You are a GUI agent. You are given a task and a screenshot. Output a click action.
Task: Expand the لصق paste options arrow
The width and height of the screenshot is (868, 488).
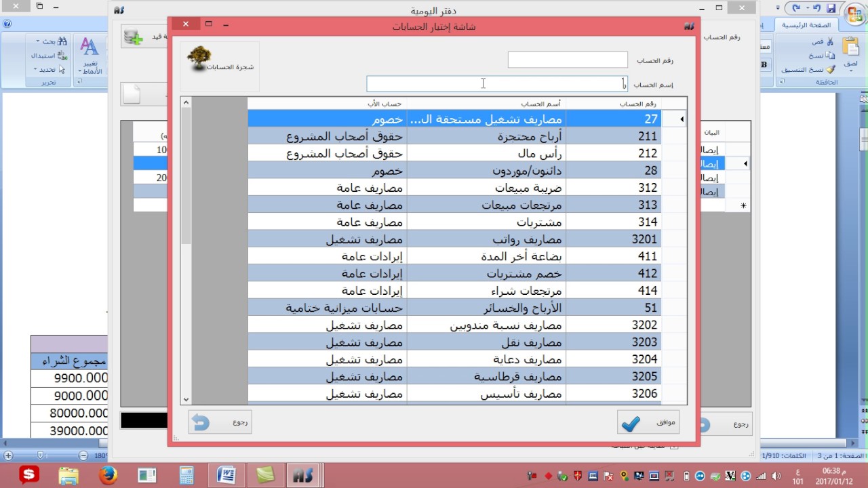(x=851, y=70)
